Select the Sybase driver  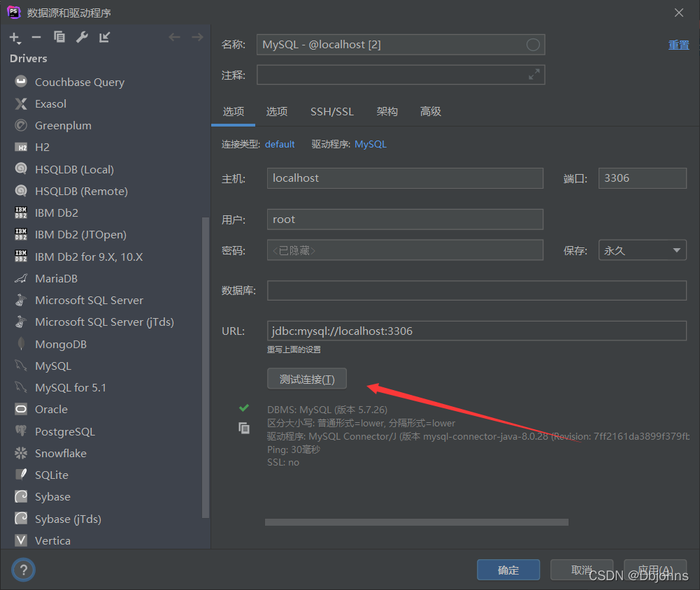pos(52,497)
